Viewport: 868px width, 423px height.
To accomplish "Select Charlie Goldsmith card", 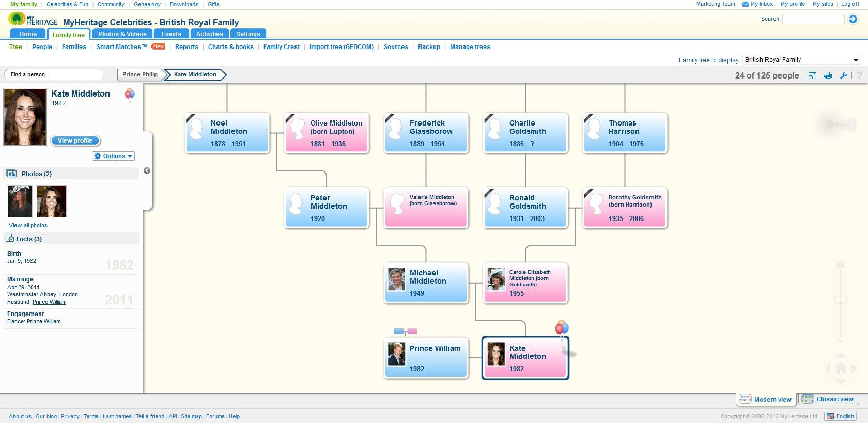I will [525, 133].
